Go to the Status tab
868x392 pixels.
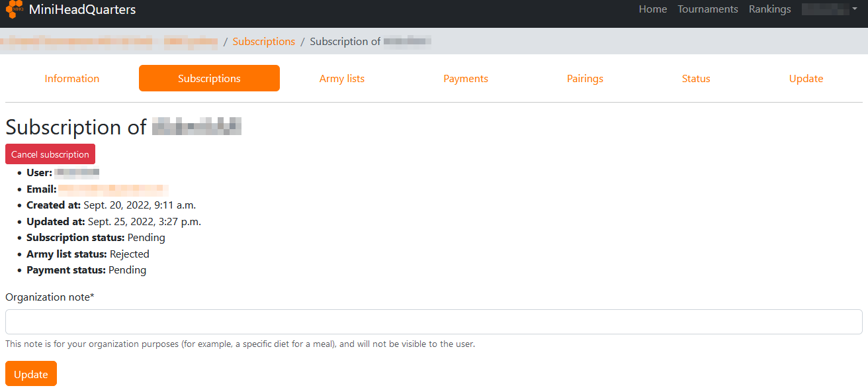pyautogui.click(x=696, y=79)
